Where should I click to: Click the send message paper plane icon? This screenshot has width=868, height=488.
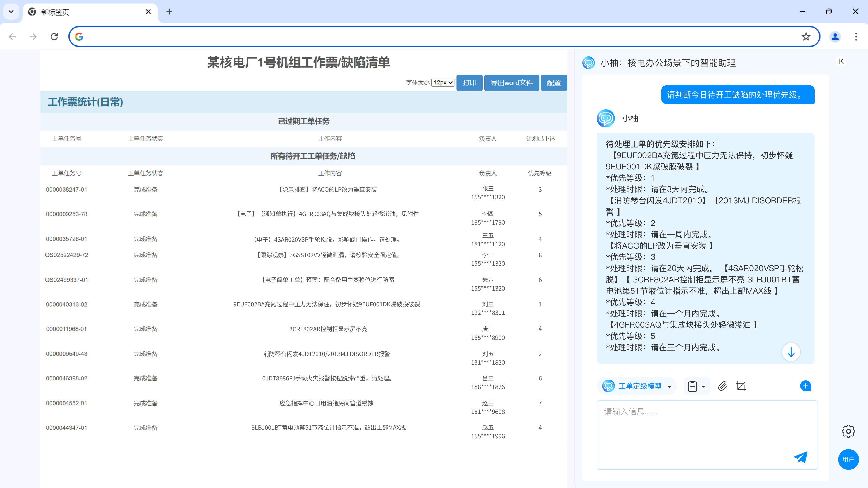pyautogui.click(x=801, y=457)
